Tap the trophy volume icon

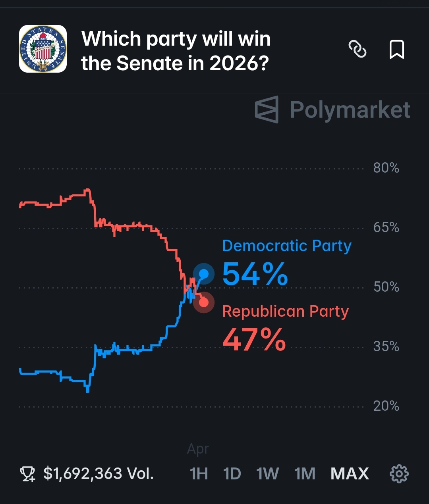[x=28, y=474]
